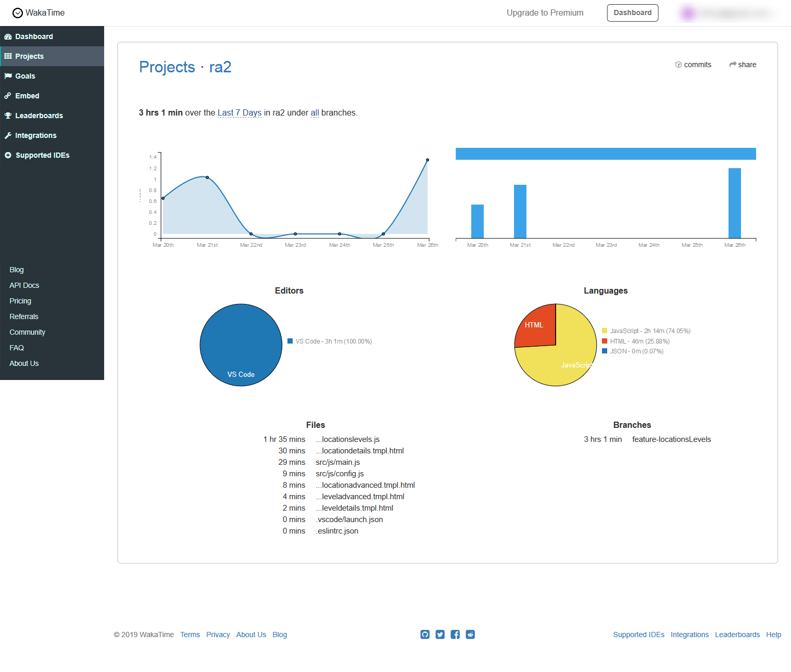The image size is (791, 672).
Task: Click the JSON legend blue swatch
Action: [x=605, y=351]
